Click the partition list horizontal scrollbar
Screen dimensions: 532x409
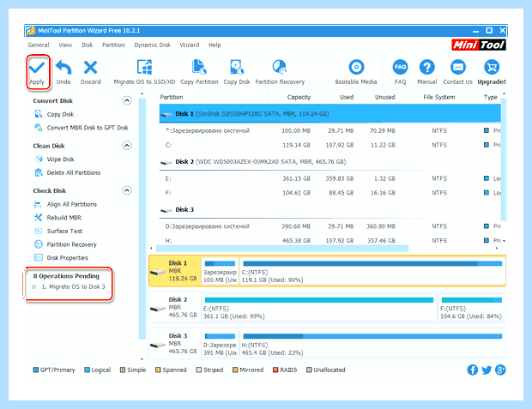[282, 249]
